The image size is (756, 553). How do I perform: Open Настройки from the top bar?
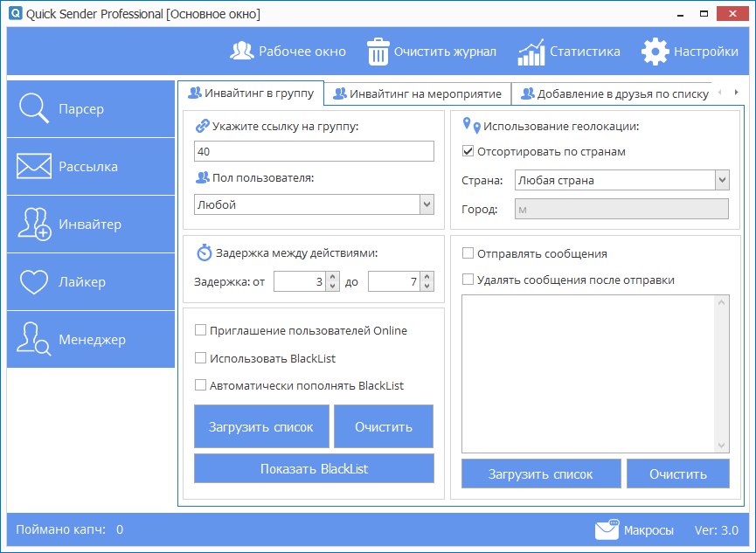(x=690, y=52)
